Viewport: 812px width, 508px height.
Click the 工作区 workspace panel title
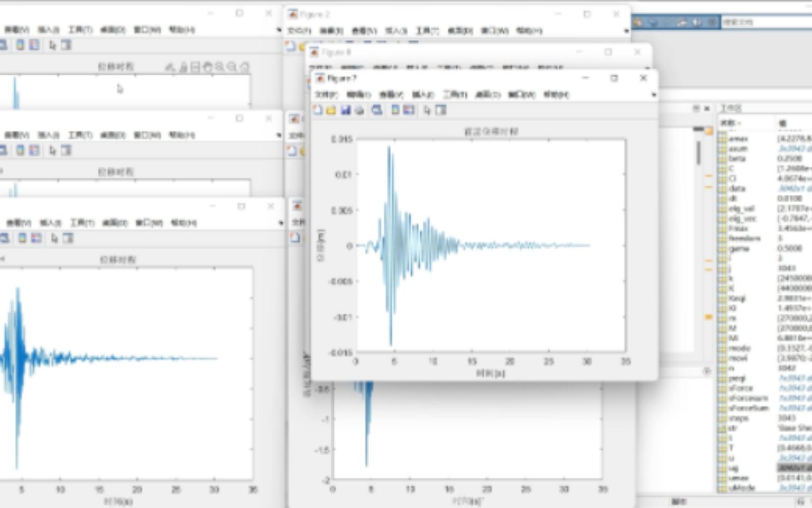point(731,109)
